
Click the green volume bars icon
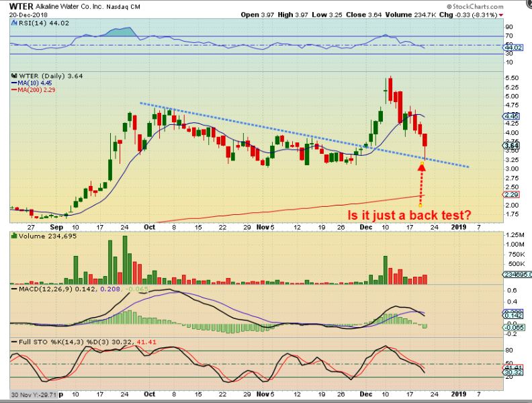(x=14, y=236)
